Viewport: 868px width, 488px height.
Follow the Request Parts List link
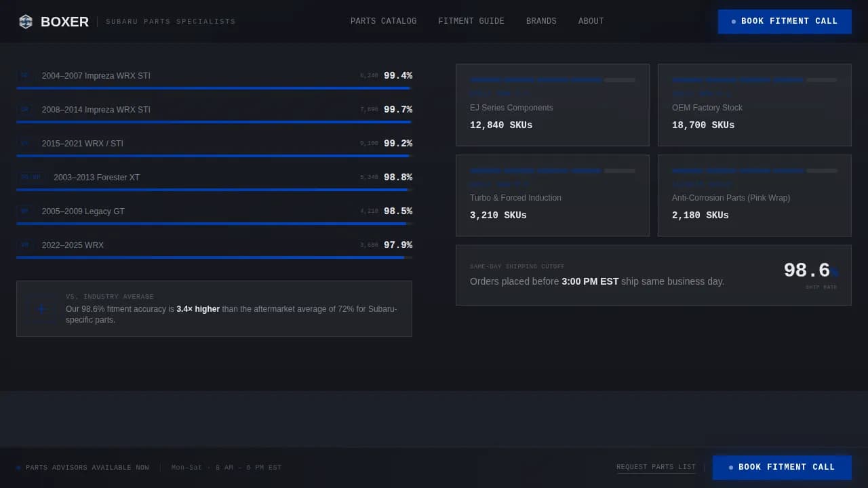[656, 467]
